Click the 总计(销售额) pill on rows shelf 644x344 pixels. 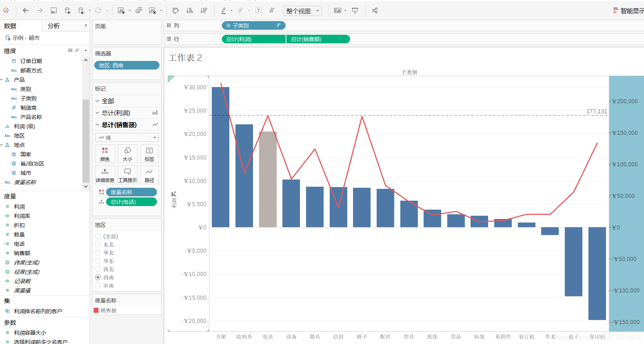[x=318, y=39]
